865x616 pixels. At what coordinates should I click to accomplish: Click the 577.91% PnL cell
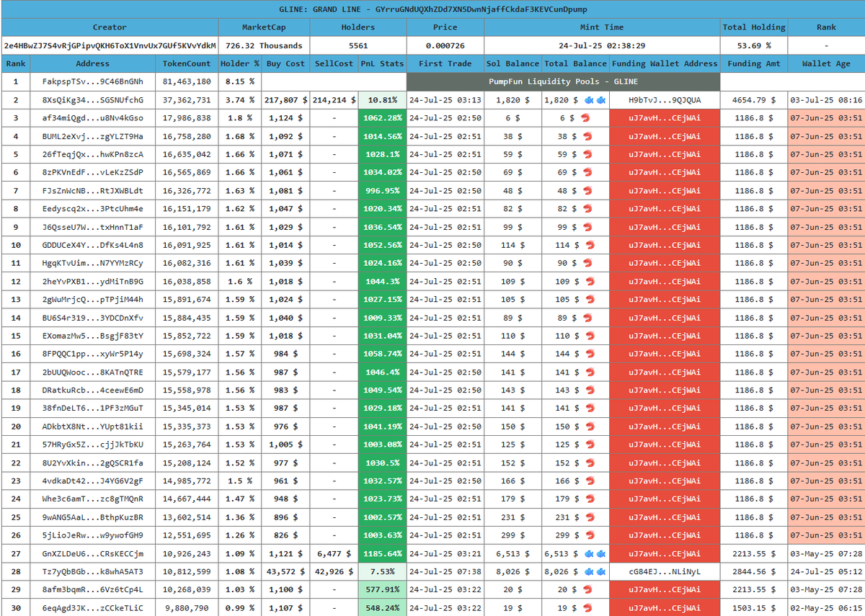coord(382,590)
